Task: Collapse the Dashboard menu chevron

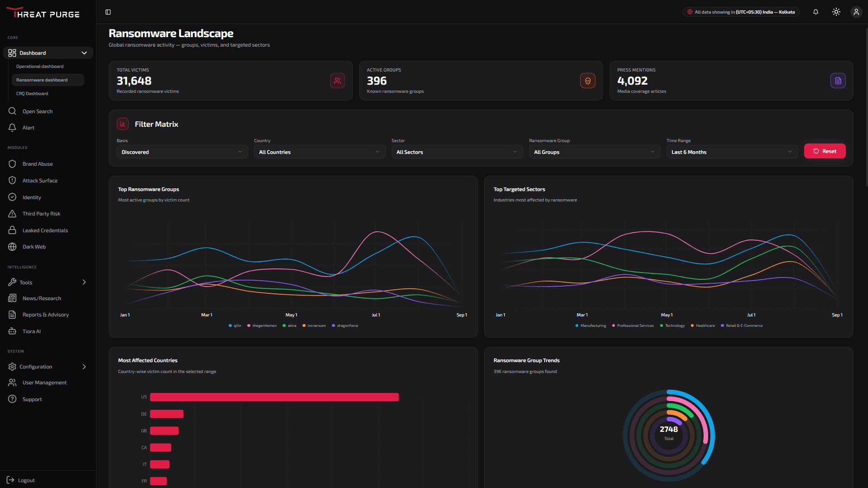Action: [84, 53]
